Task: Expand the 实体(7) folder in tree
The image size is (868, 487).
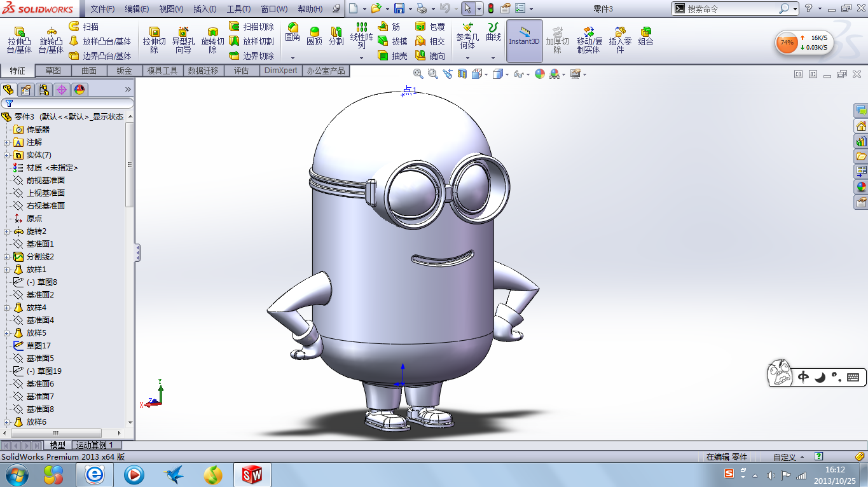Action: coord(7,155)
